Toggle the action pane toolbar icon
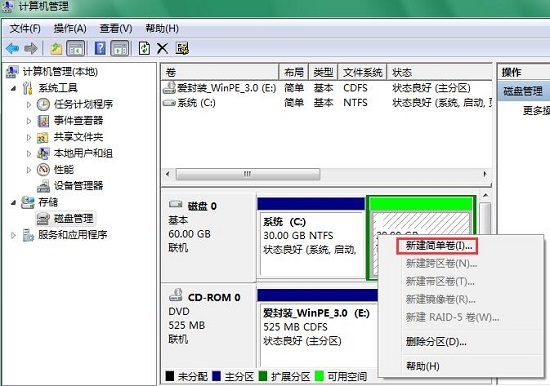The height and width of the screenshot is (386, 550). pos(120,48)
